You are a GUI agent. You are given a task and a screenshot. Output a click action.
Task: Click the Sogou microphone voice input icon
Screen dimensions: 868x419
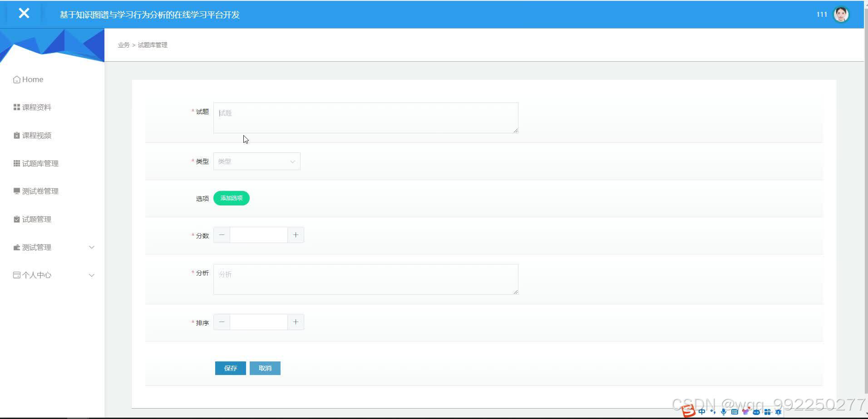(x=724, y=412)
